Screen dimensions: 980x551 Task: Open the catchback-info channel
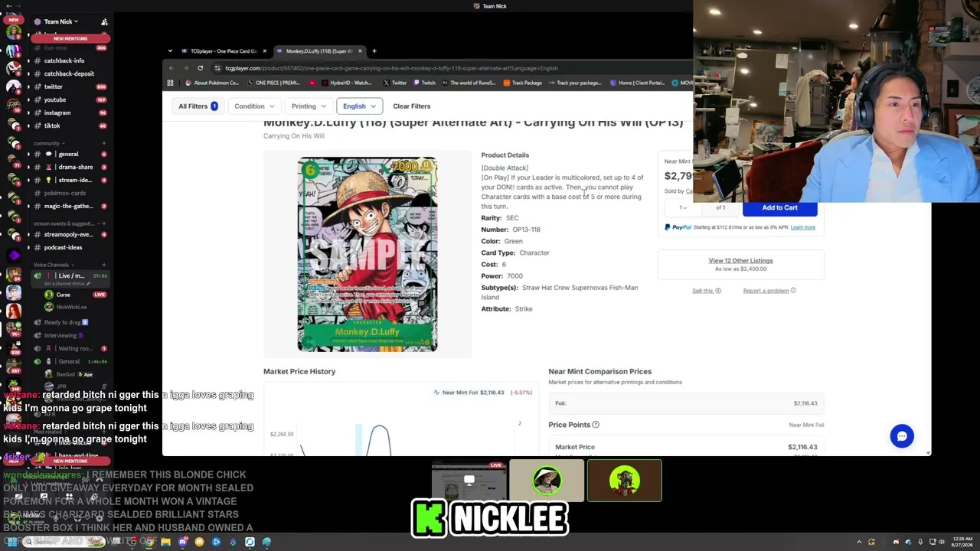click(x=64, y=60)
